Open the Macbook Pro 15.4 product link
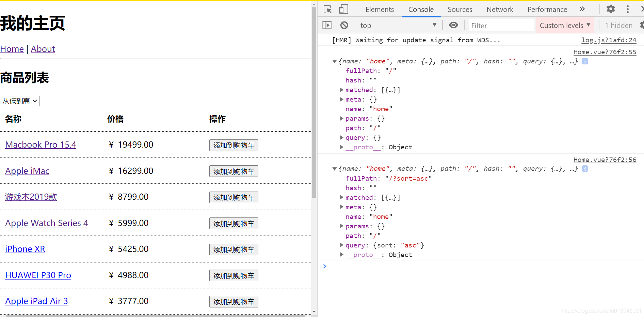Image resolution: width=644 pixels, height=317 pixels. tap(41, 145)
